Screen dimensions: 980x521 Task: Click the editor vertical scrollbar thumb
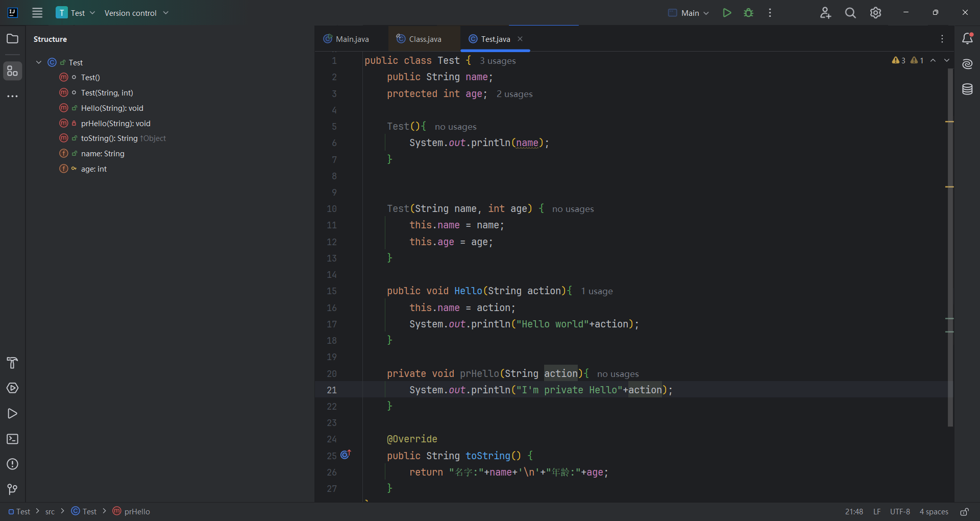tap(950, 248)
